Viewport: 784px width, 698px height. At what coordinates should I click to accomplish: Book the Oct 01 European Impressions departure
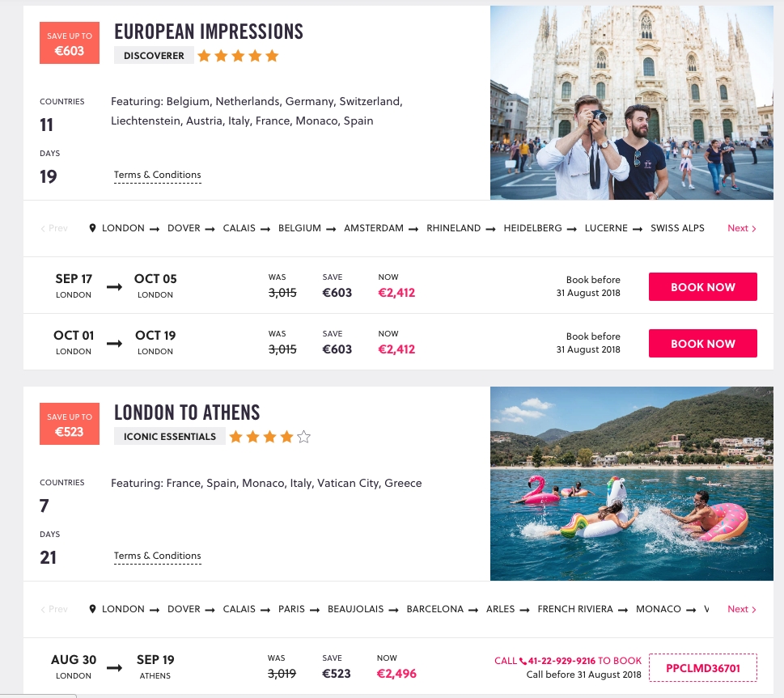(702, 343)
